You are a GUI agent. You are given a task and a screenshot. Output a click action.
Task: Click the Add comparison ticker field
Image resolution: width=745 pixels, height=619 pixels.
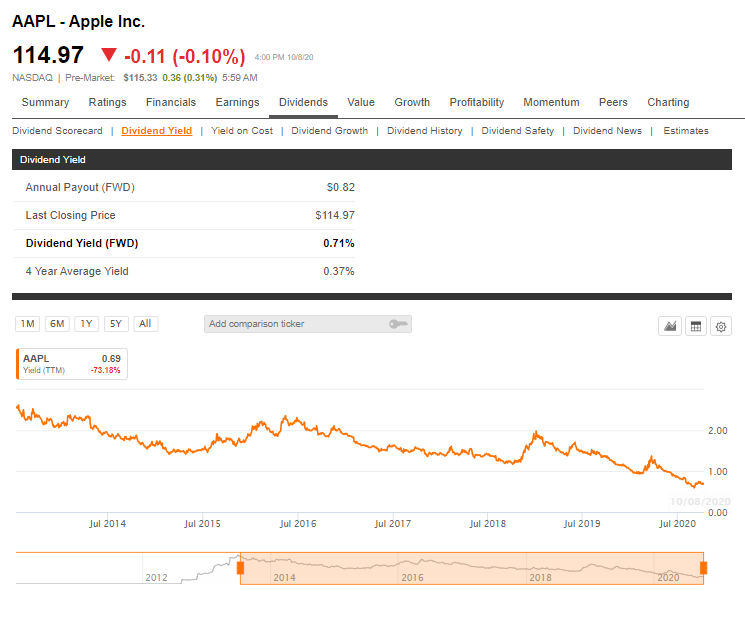pyautogui.click(x=308, y=324)
